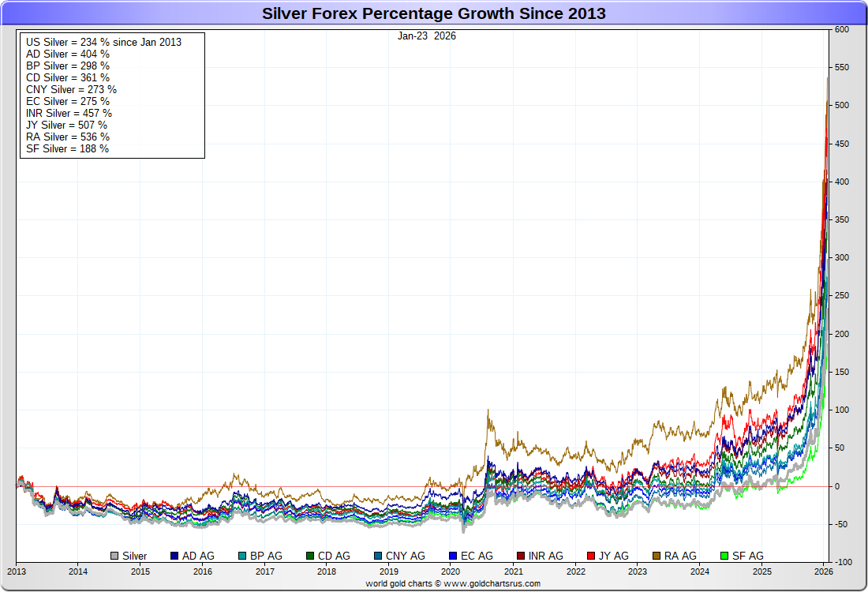Screen dimensions: 868x592
Task: Click the 'Jan-23 2026' date label
Action: coord(427,36)
